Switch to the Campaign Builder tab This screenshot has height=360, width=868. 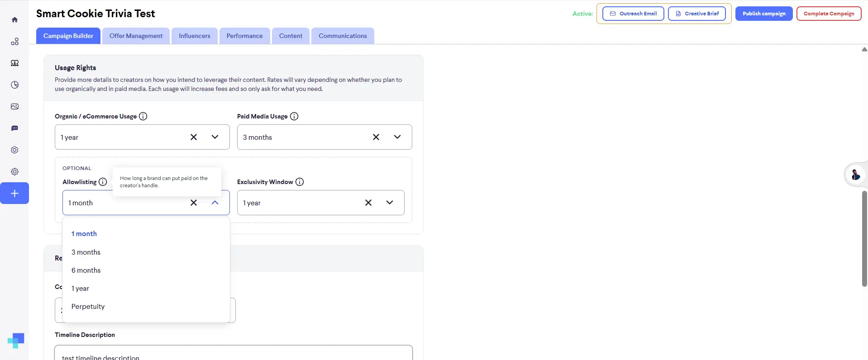pos(68,36)
